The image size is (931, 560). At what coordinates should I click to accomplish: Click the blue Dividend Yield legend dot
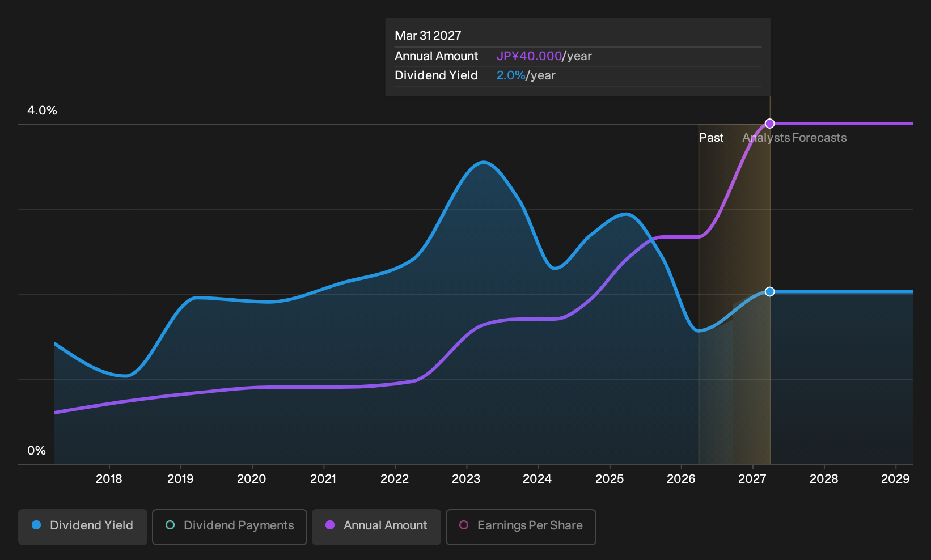(36, 525)
